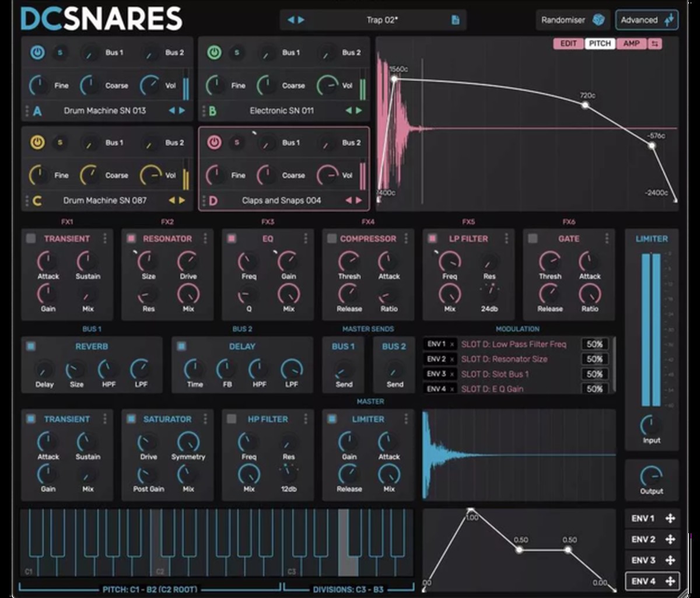Click the Advanced view button
Viewport: 700px width, 598px height.
click(646, 20)
